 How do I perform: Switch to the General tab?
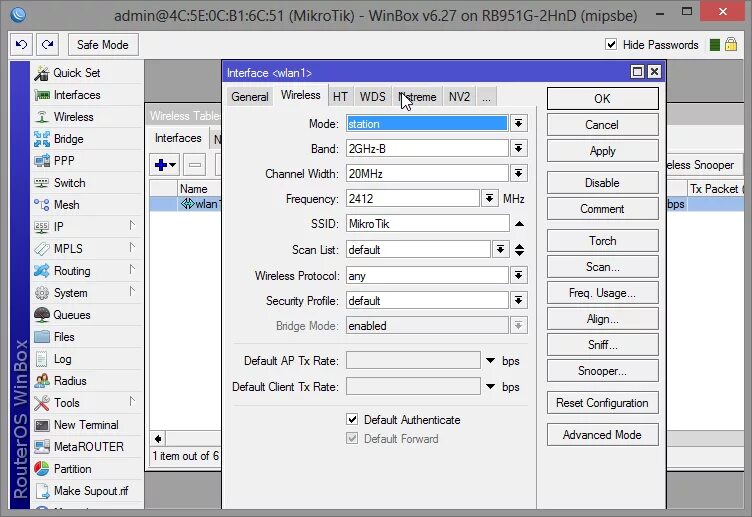click(x=249, y=97)
